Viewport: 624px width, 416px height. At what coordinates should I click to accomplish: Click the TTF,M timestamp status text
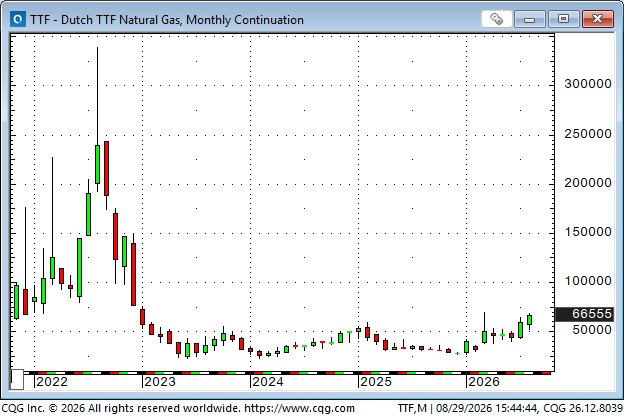(510, 408)
